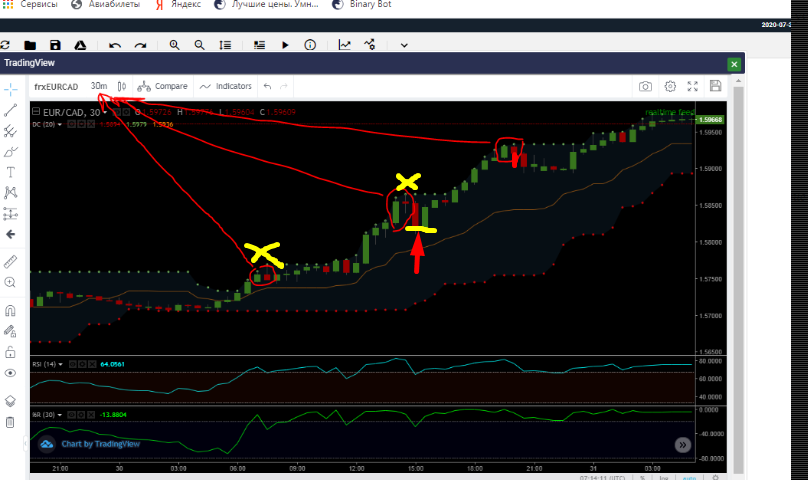Open file via folder icon in top toolbar

[x=30, y=45]
